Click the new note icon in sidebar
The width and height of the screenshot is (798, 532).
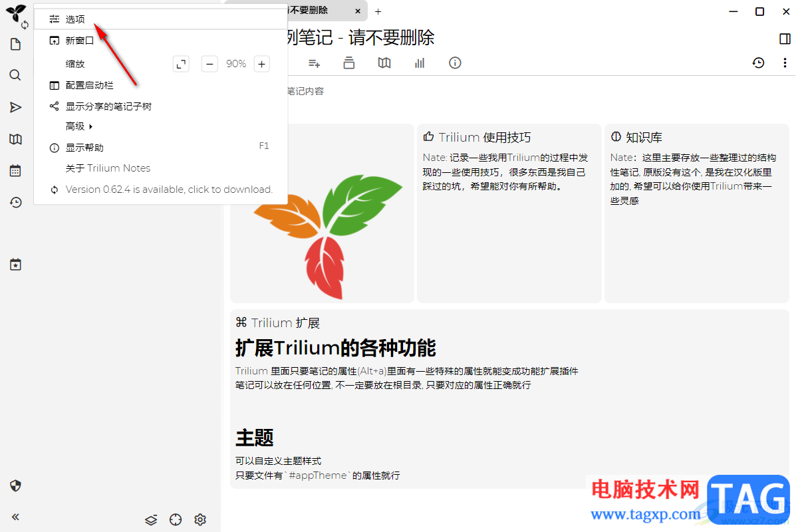coord(15,45)
